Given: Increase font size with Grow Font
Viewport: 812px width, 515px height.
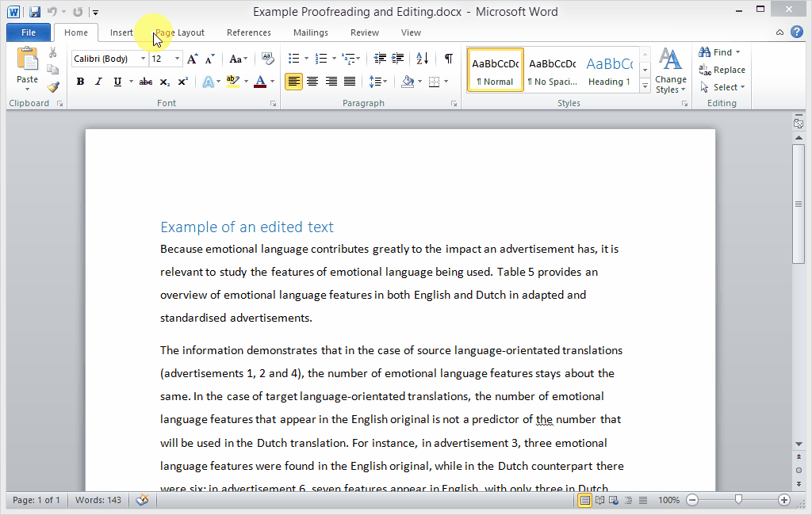Looking at the screenshot, I should [193, 59].
